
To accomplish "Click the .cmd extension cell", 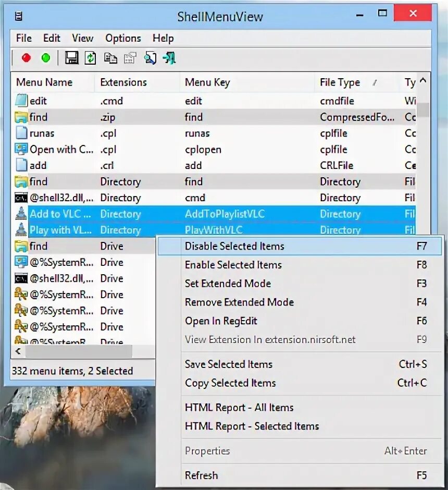I will coord(111,101).
